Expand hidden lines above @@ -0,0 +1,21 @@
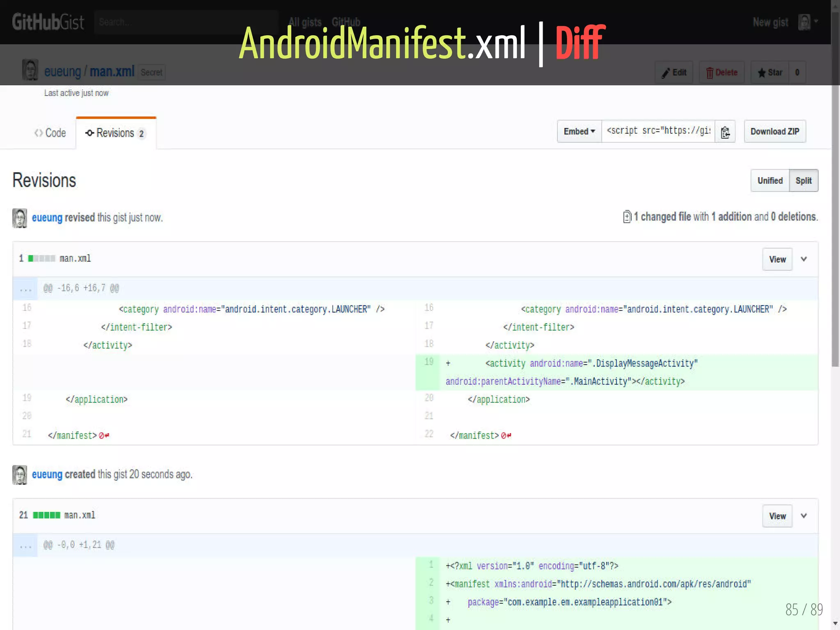Viewport: 840px width, 630px height. 25,545
